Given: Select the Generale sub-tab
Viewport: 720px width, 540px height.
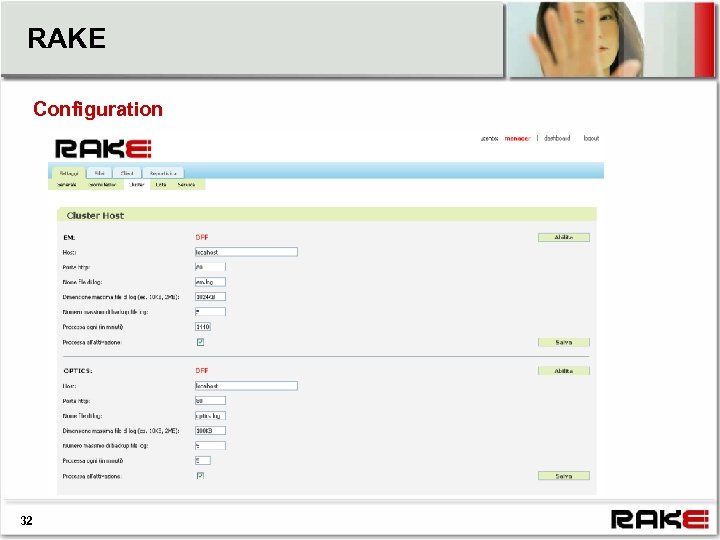Looking at the screenshot, I should (x=66, y=185).
